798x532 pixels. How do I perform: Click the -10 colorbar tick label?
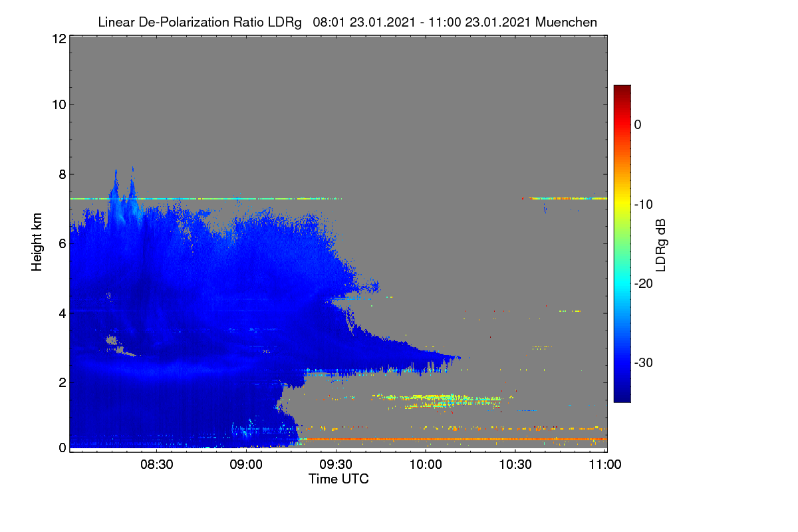[644, 204]
